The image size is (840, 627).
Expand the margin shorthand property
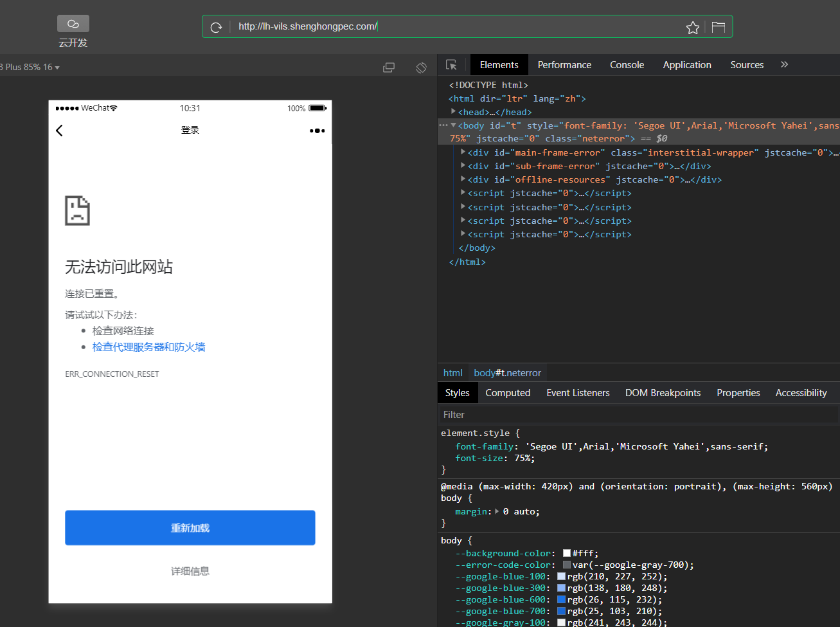[496, 512]
